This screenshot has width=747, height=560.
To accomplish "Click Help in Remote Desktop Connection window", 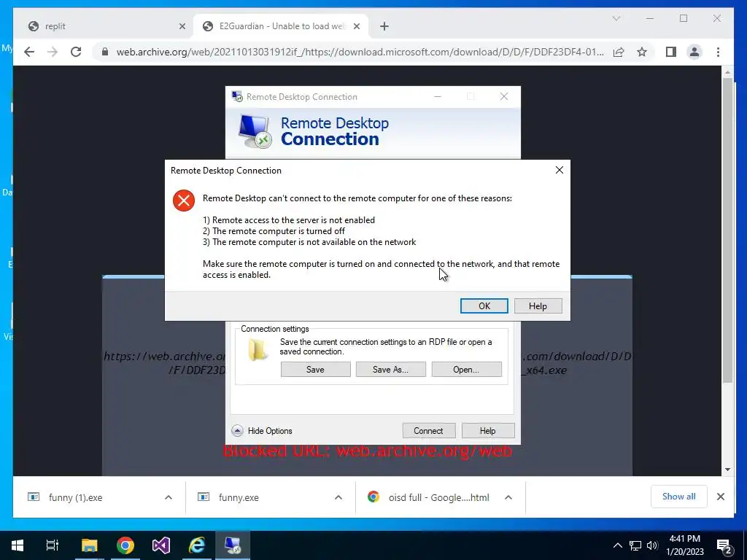I will [487, 430].
